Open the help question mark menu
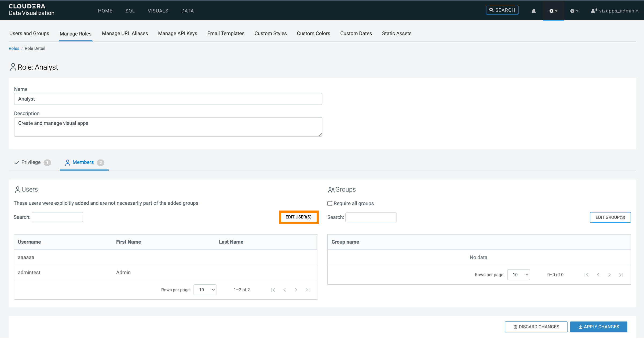The image size is (644, 348). 574,11
